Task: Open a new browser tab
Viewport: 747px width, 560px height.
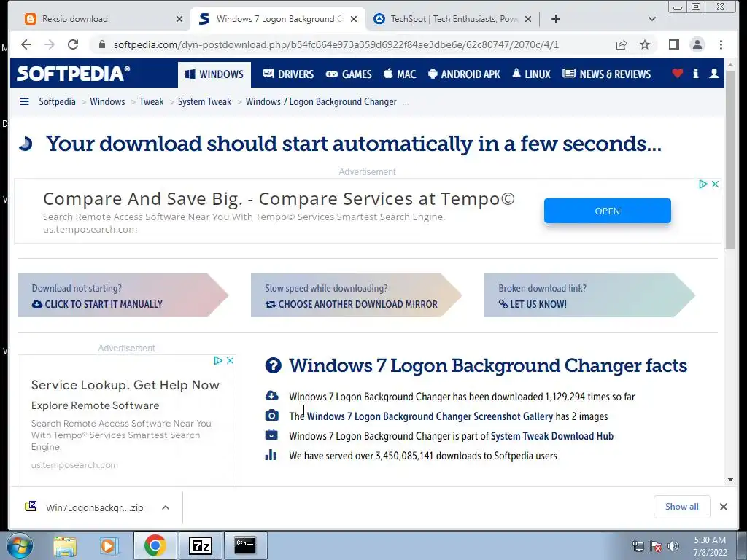Action: point(555,19)
